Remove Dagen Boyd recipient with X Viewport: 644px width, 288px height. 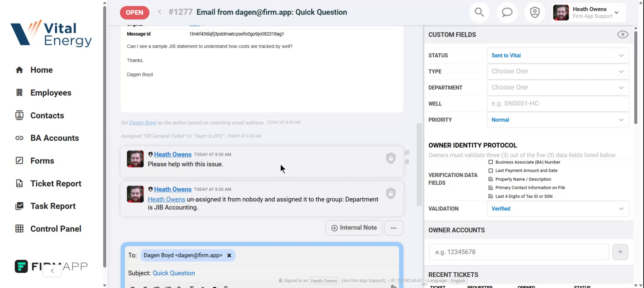(229, 255)
